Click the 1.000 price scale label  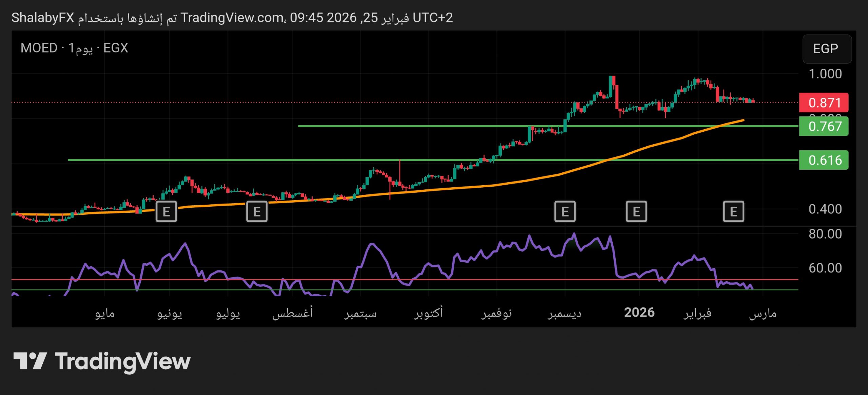[825, 74]
